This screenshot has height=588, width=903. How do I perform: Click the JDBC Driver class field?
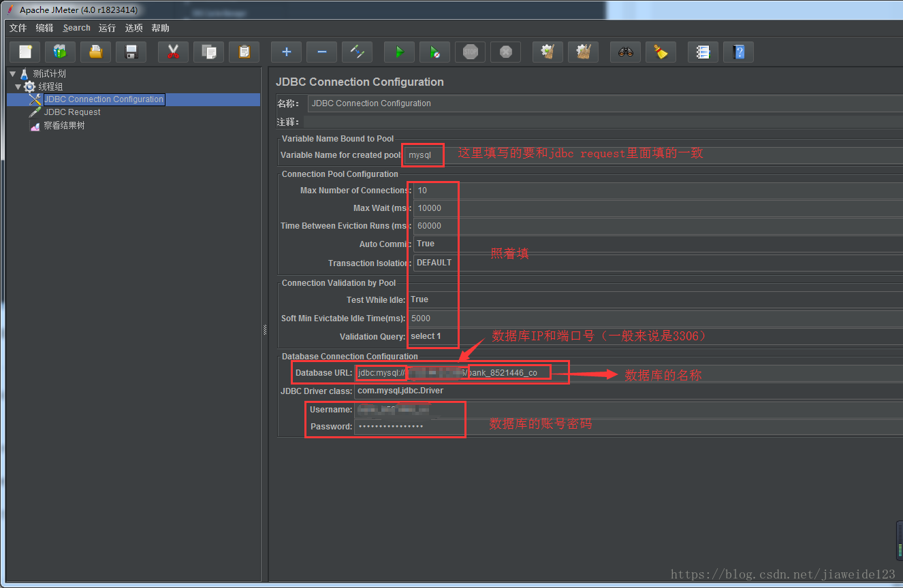(629, 391)
